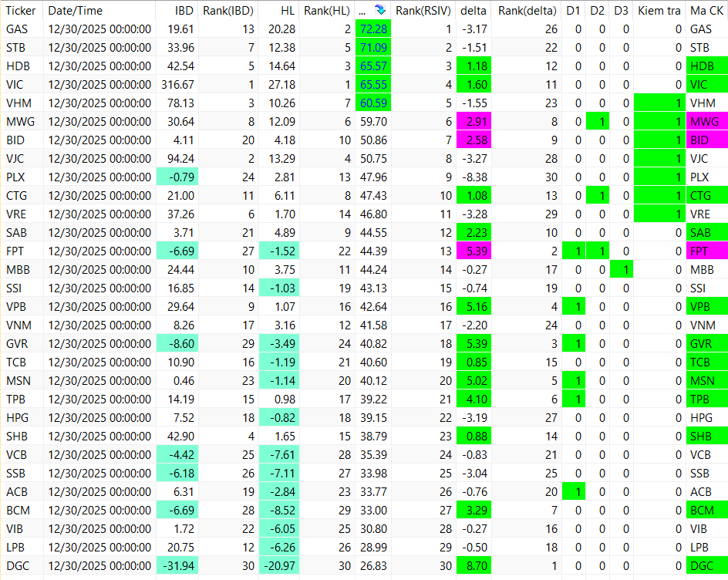Click the green D1 cell in the ACB row

[x=574, y=492]
